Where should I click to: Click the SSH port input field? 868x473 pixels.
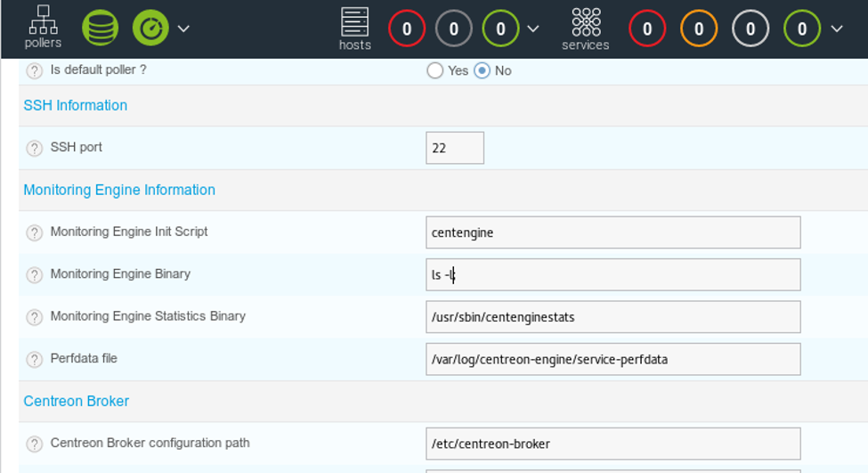pyautogui.click(x=455, y=148)
